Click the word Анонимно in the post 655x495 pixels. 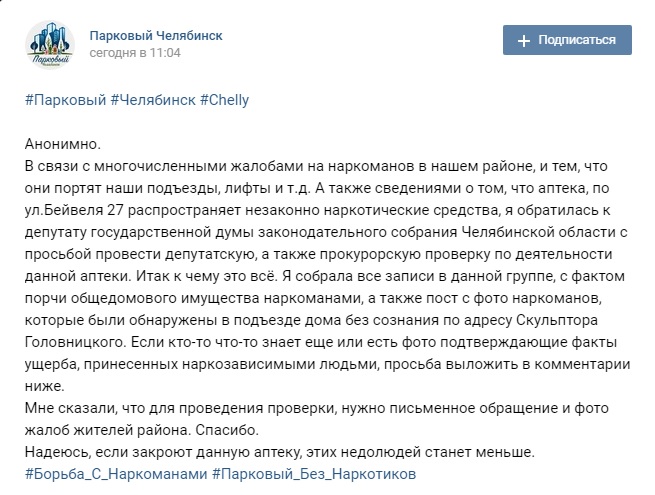click(x=60, y=145)
